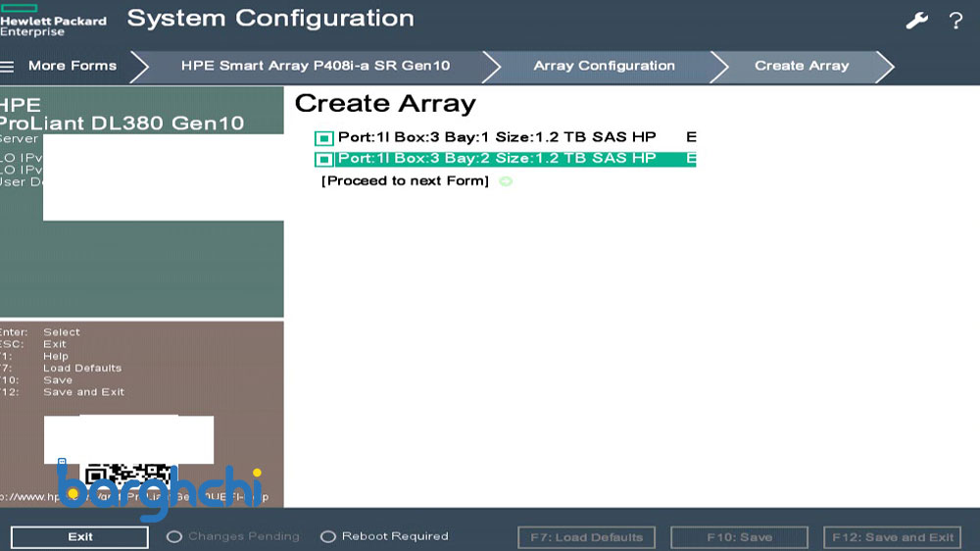This screenshot has width=980, height=551.
Task: Click the Hewlett Packard Enterprise logo
Action: click(53, 20)
